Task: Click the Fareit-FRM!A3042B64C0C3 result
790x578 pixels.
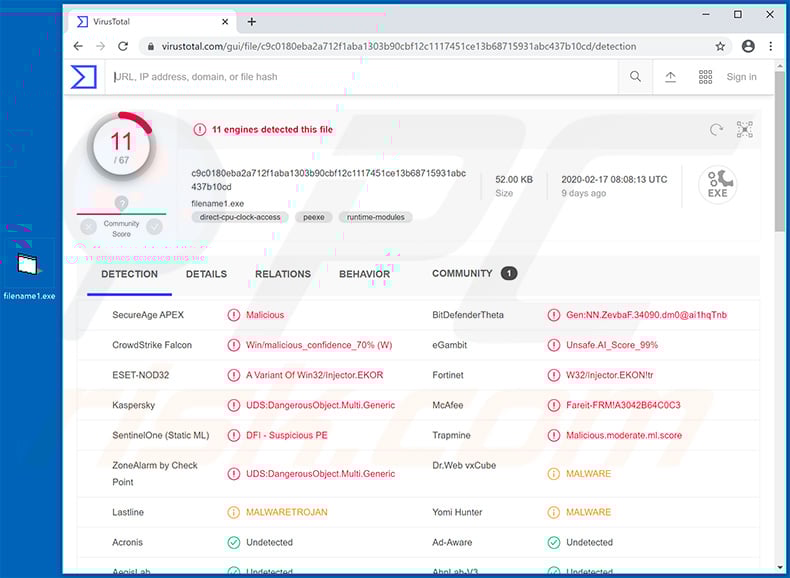Action: point(623,405)
